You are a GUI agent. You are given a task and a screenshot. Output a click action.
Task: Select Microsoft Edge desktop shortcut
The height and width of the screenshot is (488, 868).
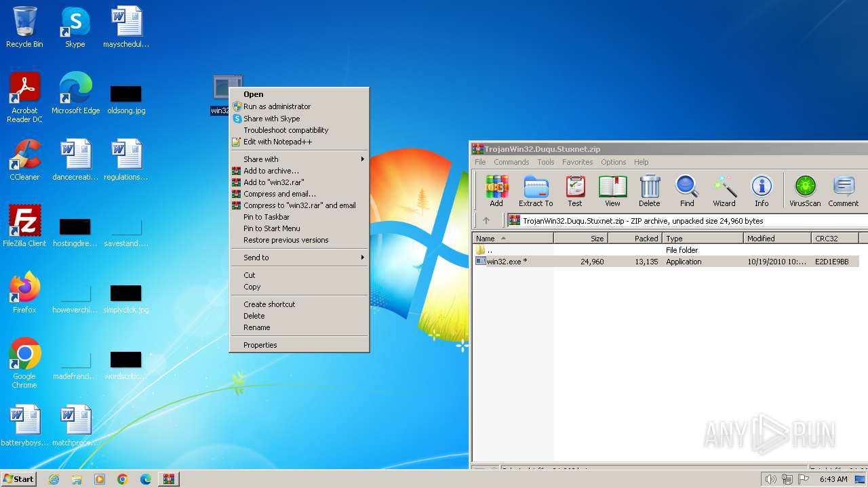pos(75,94)
